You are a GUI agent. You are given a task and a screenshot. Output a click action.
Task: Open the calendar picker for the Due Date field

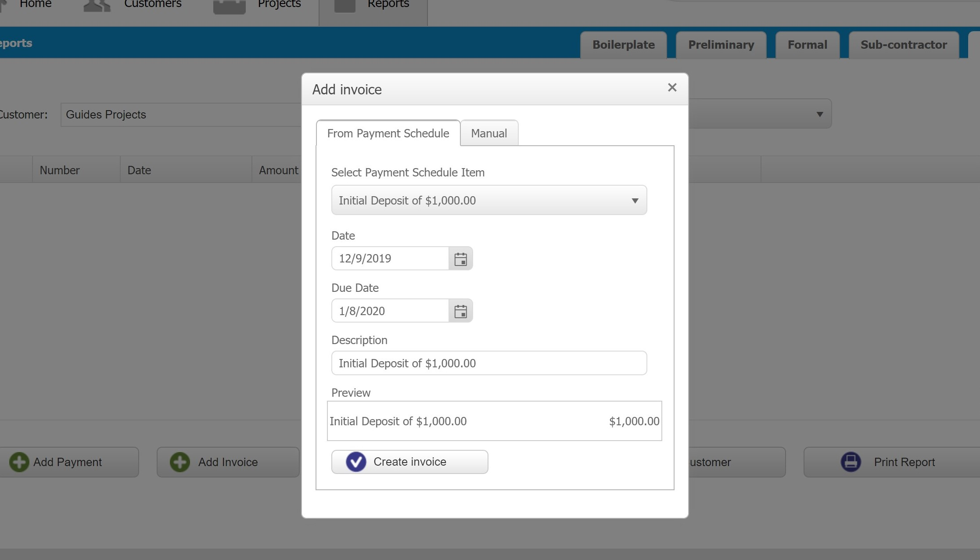460,311
